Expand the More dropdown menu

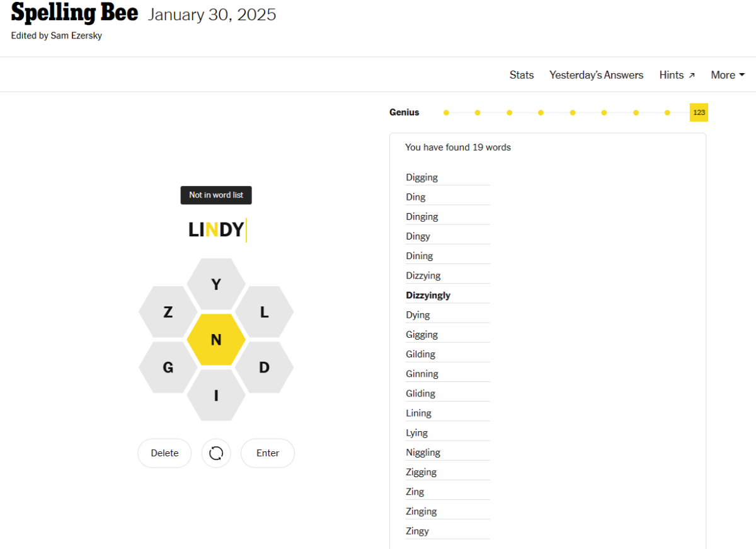pyautogui.click(x=728, y=75)
